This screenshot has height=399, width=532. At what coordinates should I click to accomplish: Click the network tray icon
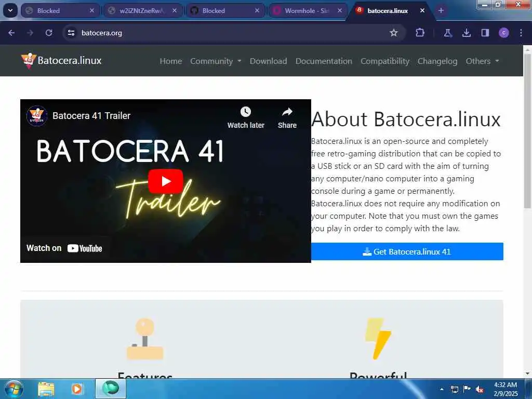(x=454, y=389)
